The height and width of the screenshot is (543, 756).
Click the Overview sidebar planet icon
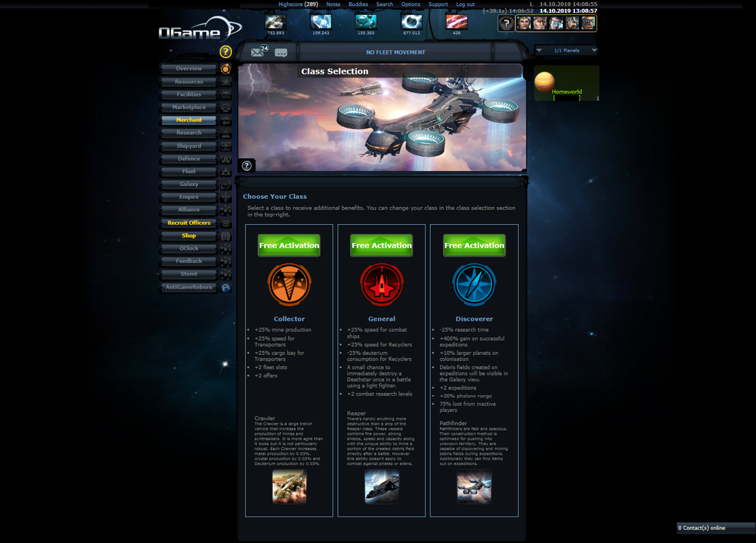(x=225, y=69)
